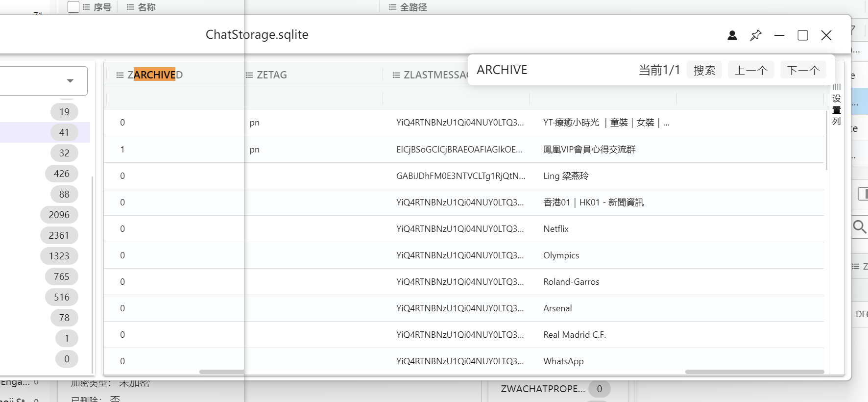868x402 pixels.
Task: Click the magnifier search icon at right edge
Action: point(859,226)
